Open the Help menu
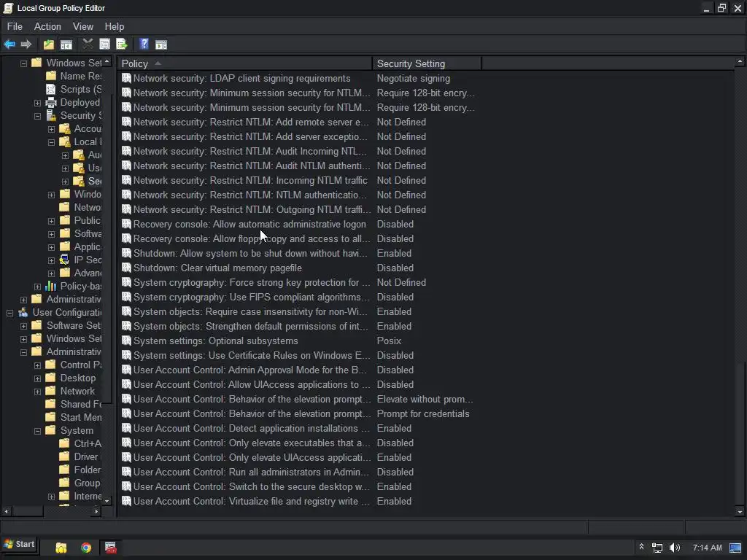 coord(115,27)
